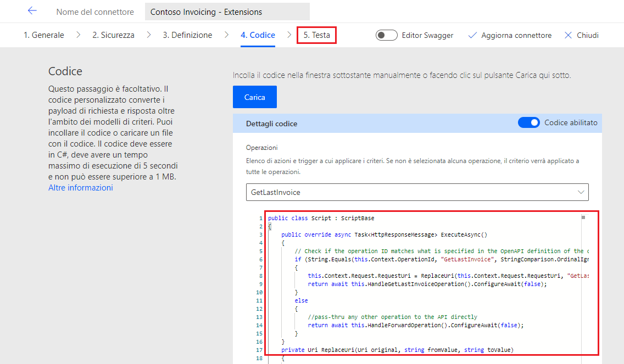Click the connector name input field
The image size is (624, 364).
(x=227, y=12)
